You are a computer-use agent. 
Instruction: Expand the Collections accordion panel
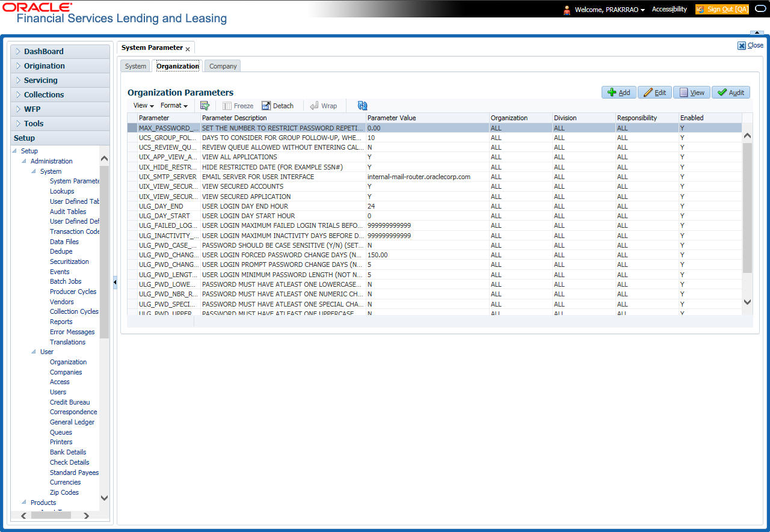[60, 95]
